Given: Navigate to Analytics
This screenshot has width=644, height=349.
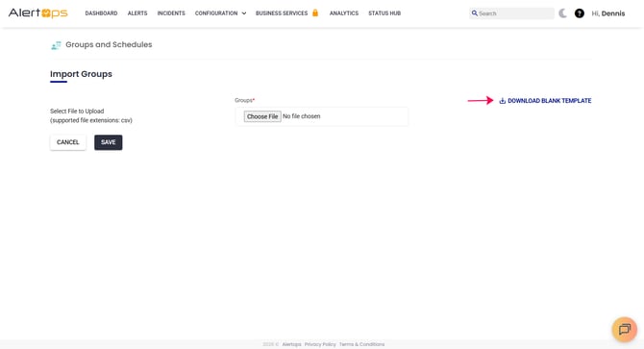Looking at the screenshot, I should coord(344,13).
